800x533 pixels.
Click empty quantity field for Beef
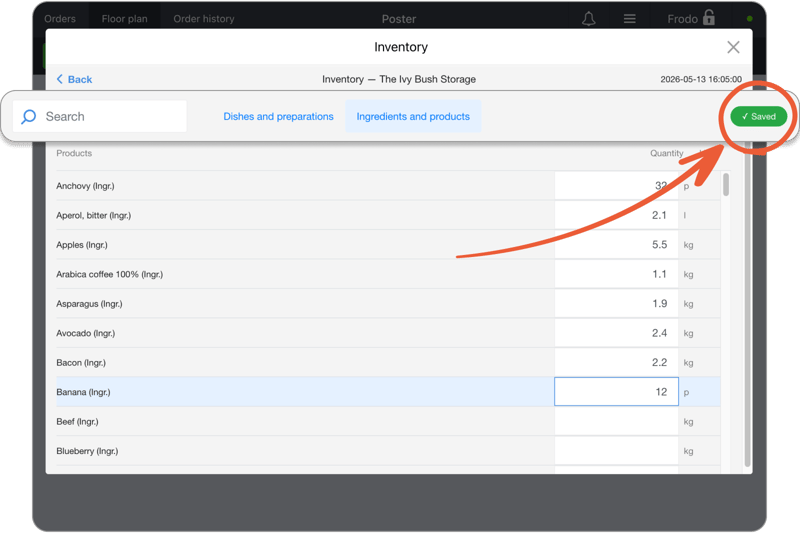point(616,421)
